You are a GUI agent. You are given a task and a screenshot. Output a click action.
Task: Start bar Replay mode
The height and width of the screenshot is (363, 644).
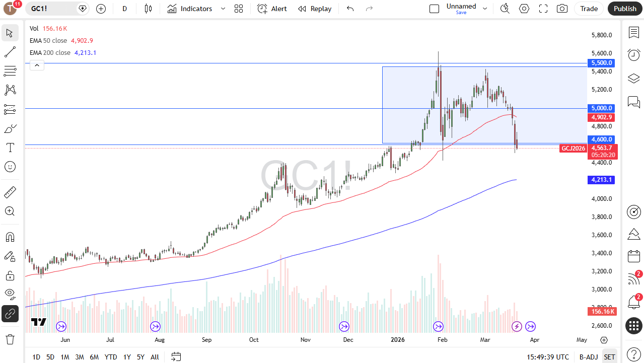point(315,9)
